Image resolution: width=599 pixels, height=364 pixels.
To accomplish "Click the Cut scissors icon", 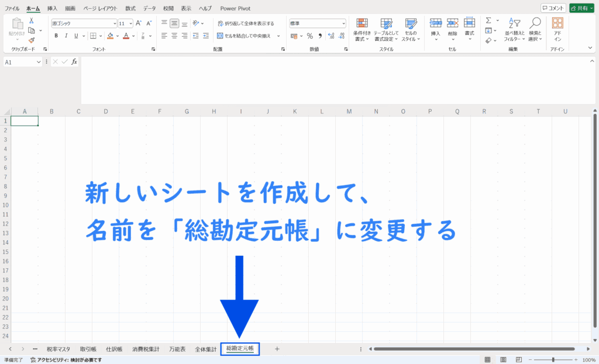I will coord(32,21).
